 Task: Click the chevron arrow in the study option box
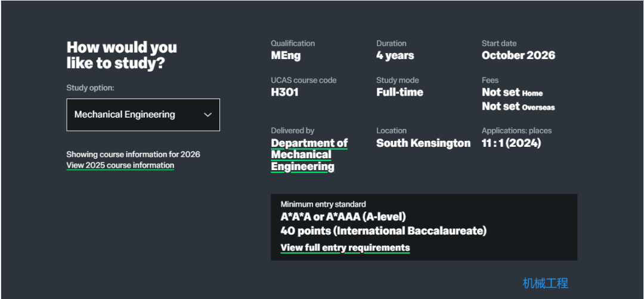(208, 115)
